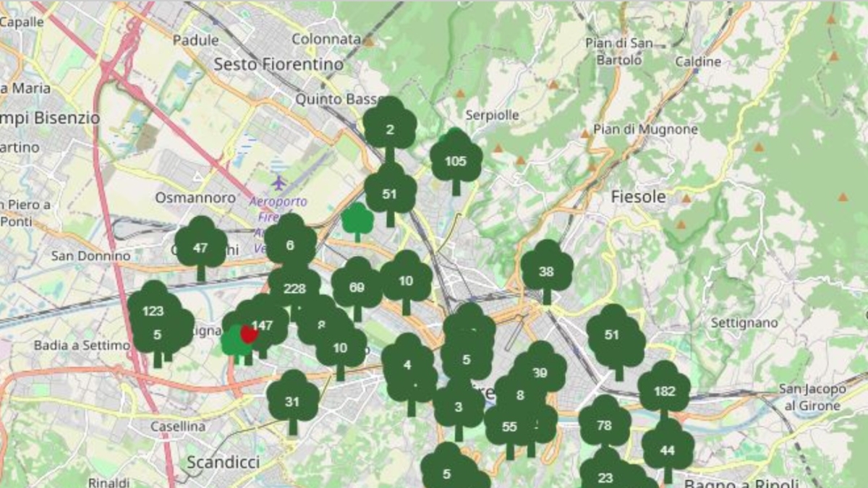Click the red heart marker on the map
This screenshot has width=868, height=488.
click(249, 335)
